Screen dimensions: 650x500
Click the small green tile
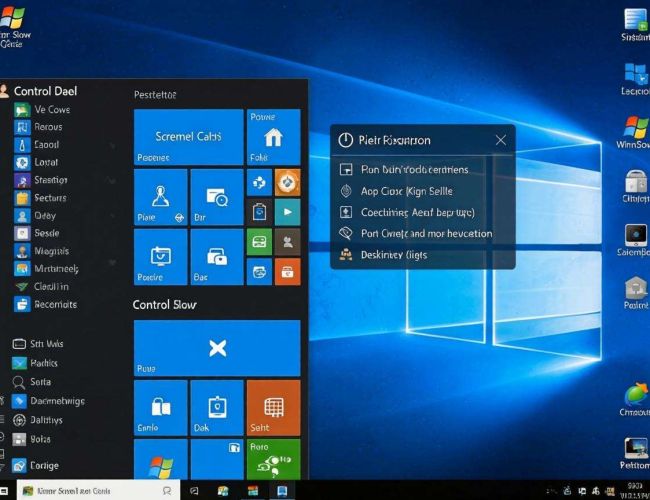[259, 242]
